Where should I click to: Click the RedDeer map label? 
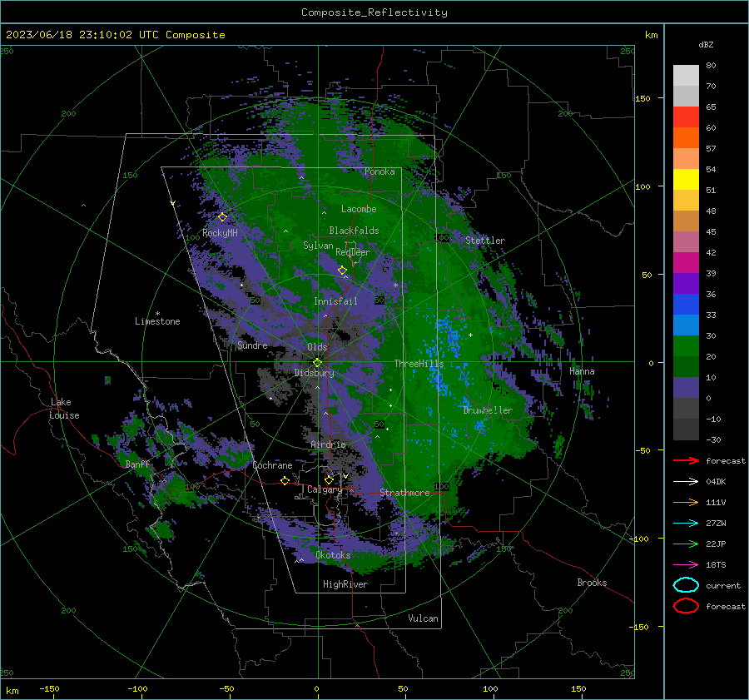tap(353, 252)
